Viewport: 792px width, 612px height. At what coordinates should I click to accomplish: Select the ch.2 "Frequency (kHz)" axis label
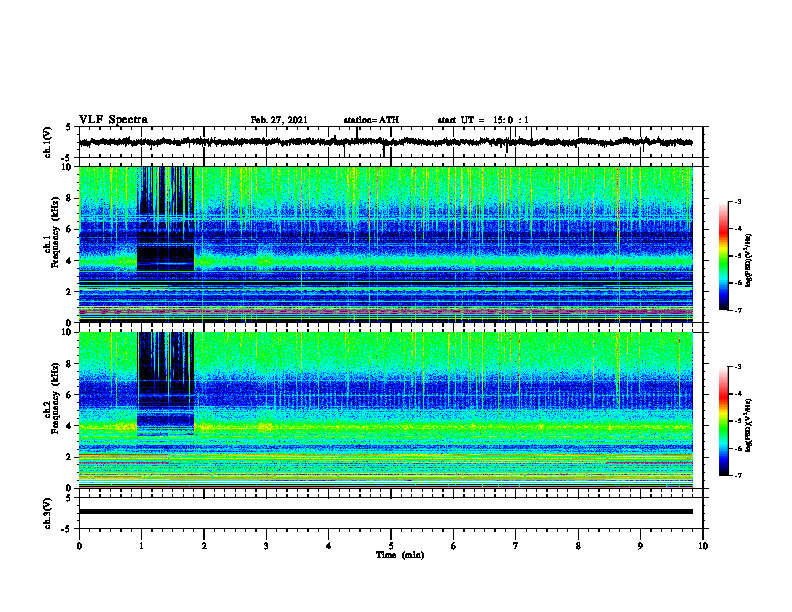click(55, 398)
